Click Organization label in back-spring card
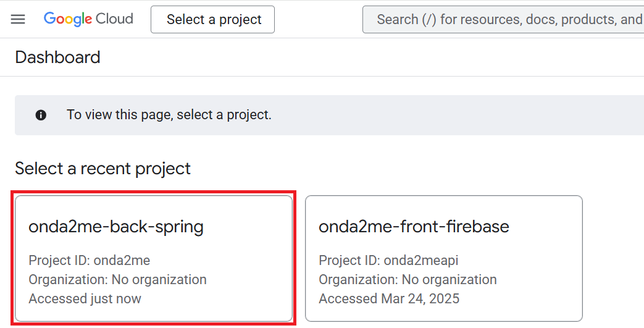Screen dimensions: 644x328 coord(118,280)
